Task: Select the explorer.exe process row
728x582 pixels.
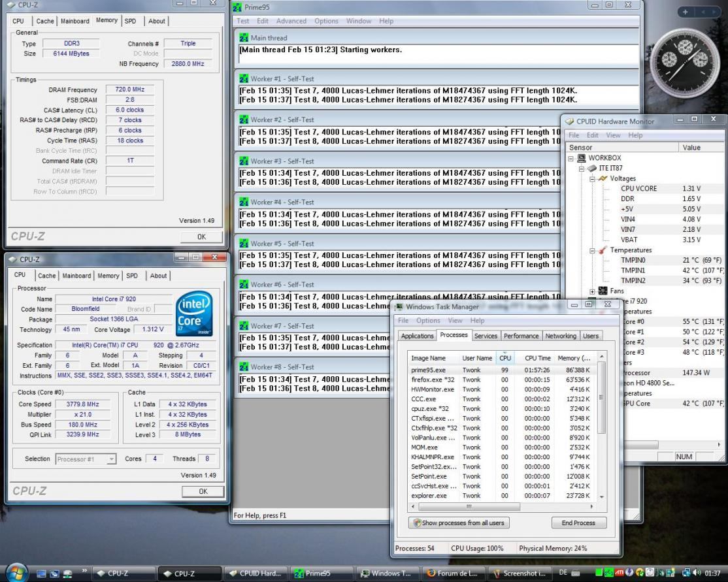Action: click(x=501, y=496)
